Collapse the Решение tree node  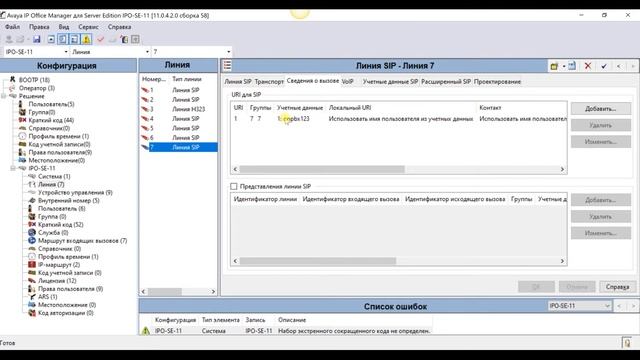(x=4, y=96)
